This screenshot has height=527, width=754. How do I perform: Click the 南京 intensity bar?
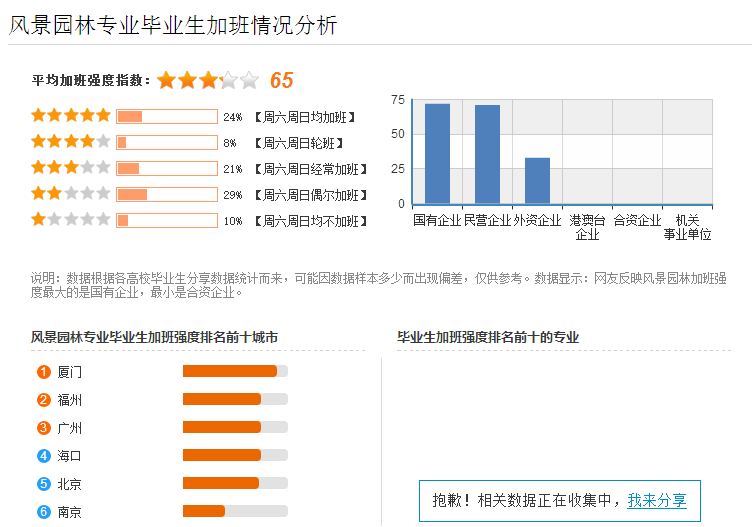point(235,511)
